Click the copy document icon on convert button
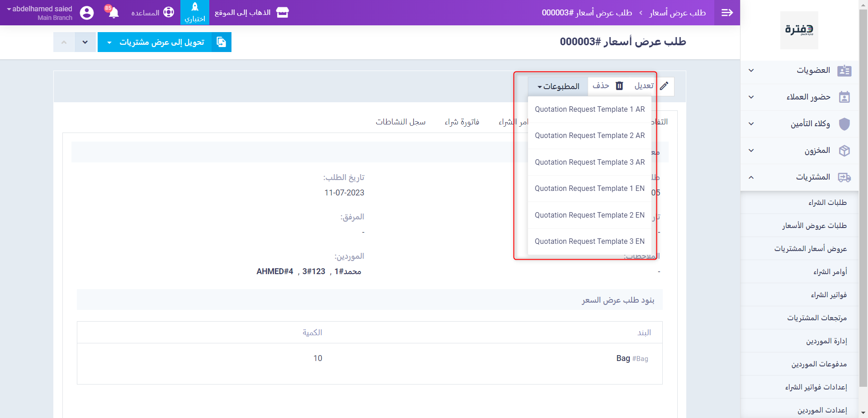868x418 pixels. point(221,42)
